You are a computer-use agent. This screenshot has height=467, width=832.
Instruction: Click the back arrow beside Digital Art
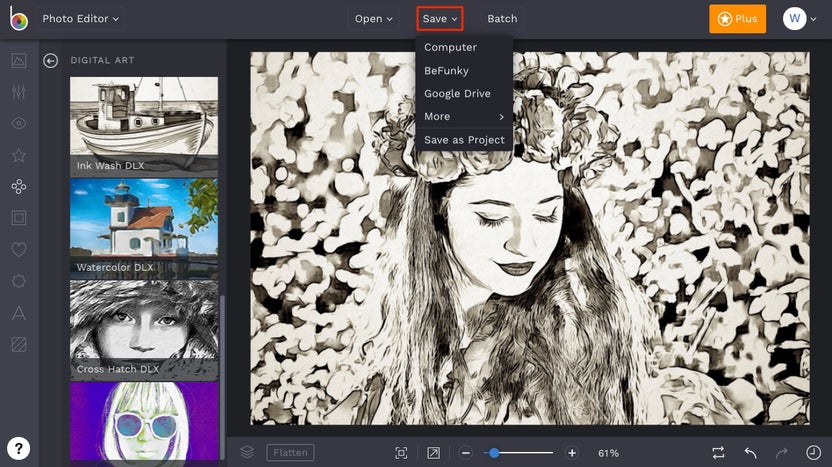[x=51, y=61]
